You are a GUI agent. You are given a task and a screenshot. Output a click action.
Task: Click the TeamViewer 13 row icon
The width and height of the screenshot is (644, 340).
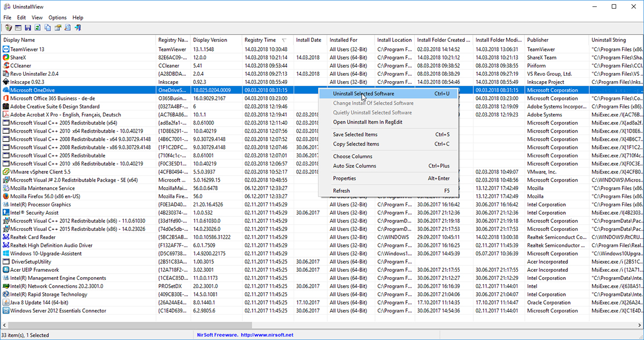[x=6, y=49]
